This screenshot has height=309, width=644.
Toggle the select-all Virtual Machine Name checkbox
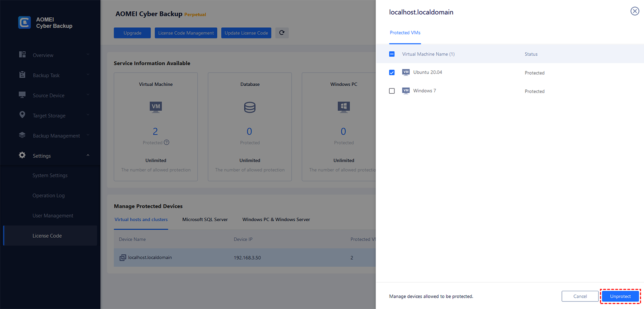coord(392,54)
